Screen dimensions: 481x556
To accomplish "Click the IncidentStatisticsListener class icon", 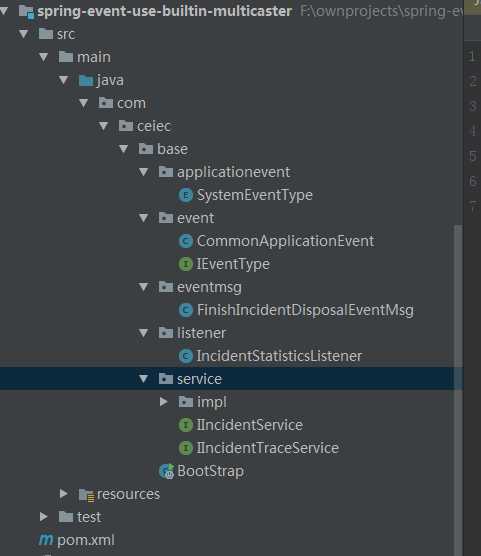I will (186, 356).
